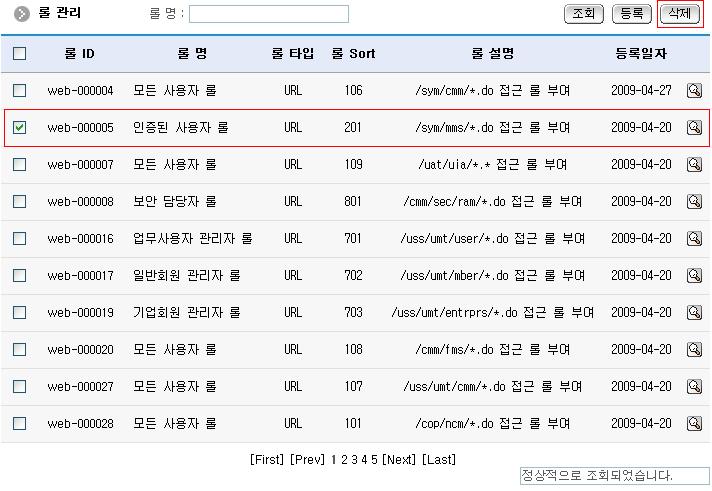This screenshot has height=491, width=712.
Task: Select checkbox for web-000020 row
Action: pos(20,350)
